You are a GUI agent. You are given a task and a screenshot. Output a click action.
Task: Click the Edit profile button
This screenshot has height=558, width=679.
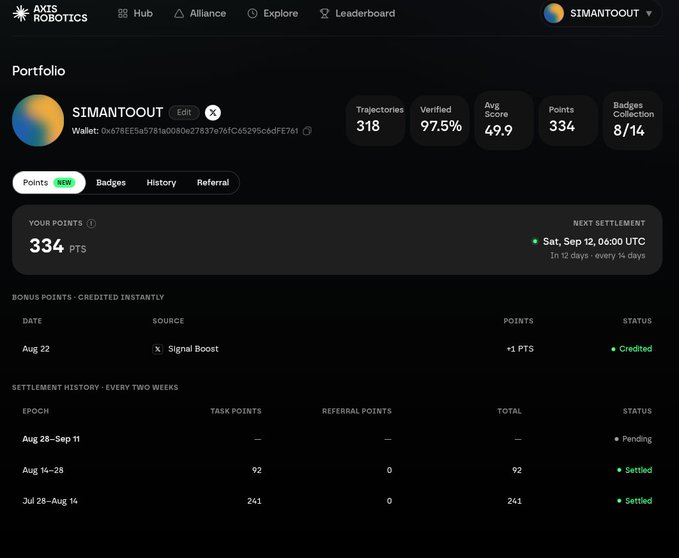click(x=184, y=112)
